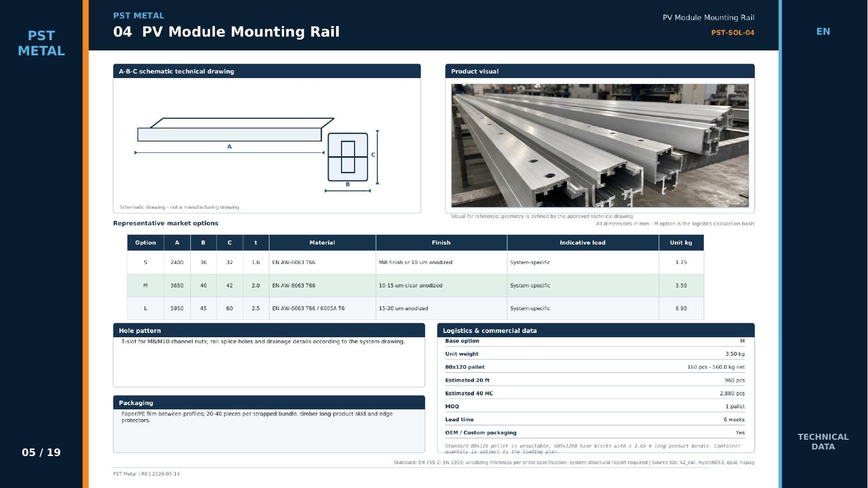The height and width of the screenshot is (488, 868).
Task: Select the '160 pcs - 560.0 kg net' value
Action: pyautogui.click(x=716, y=367)
